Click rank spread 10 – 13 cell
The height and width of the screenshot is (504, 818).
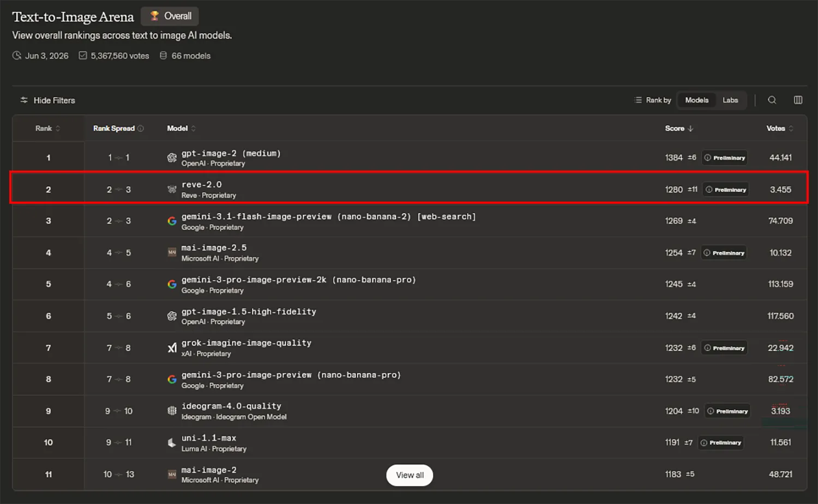click(119, 475)
